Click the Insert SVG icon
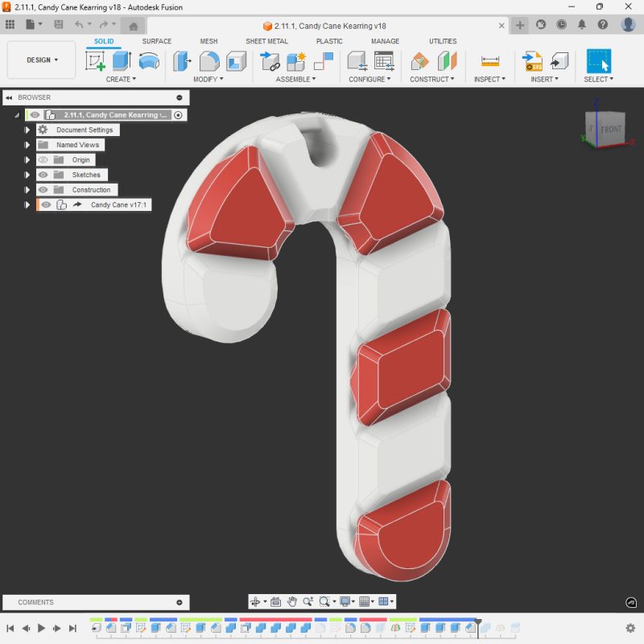The width and height of the screenshot is (644, 644). tap(533, 61)
